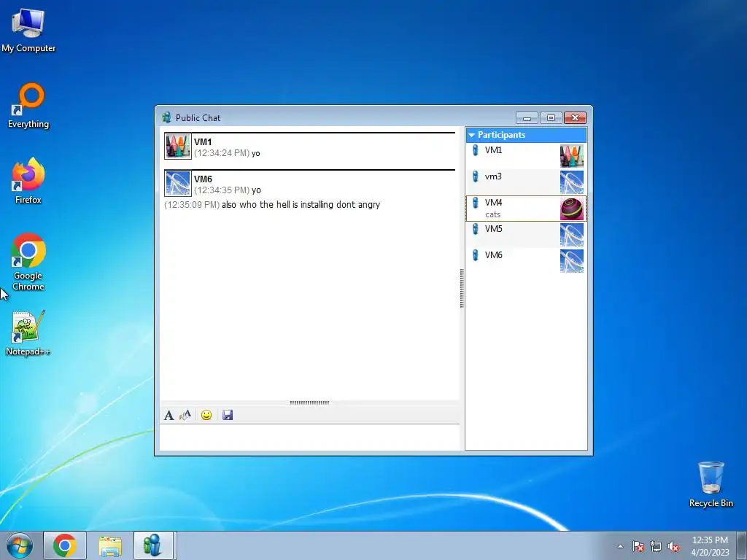
Task: Click VM6's avatar in the chat log
Action: pos(178,183)
